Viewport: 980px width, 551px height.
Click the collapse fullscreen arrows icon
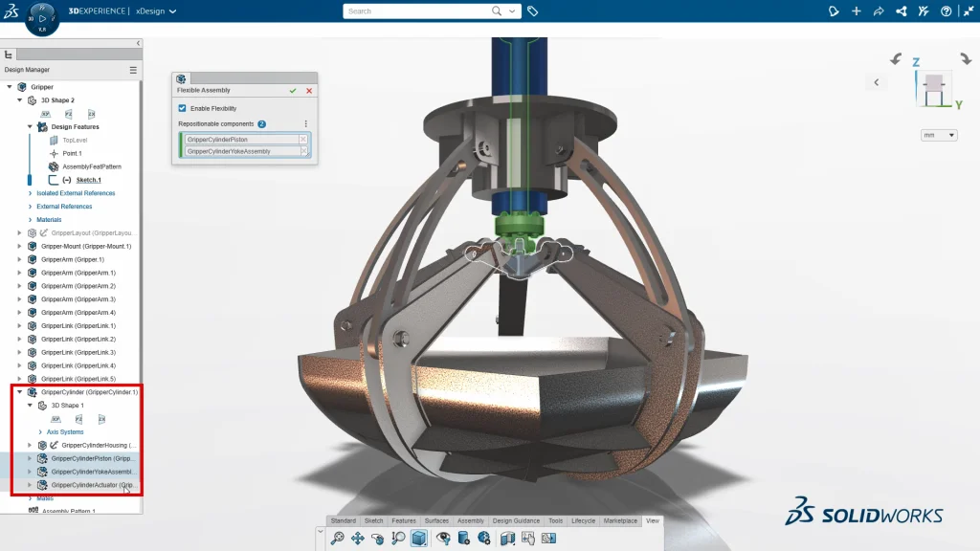[969, 11]
